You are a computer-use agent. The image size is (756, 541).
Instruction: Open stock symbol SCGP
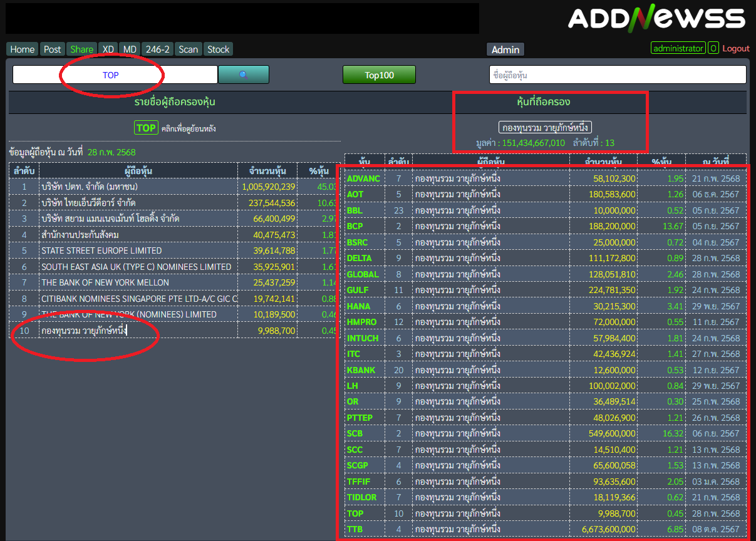[357, 465]
